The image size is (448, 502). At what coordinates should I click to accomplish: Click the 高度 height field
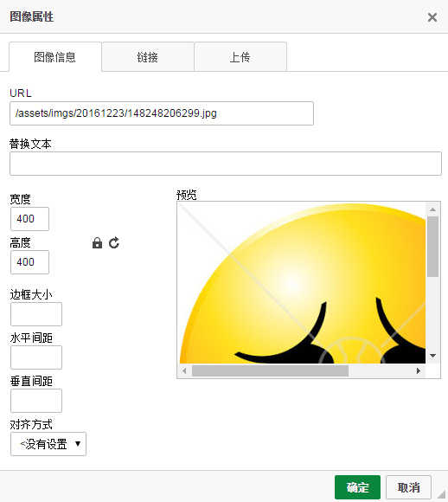coord(29,262)
